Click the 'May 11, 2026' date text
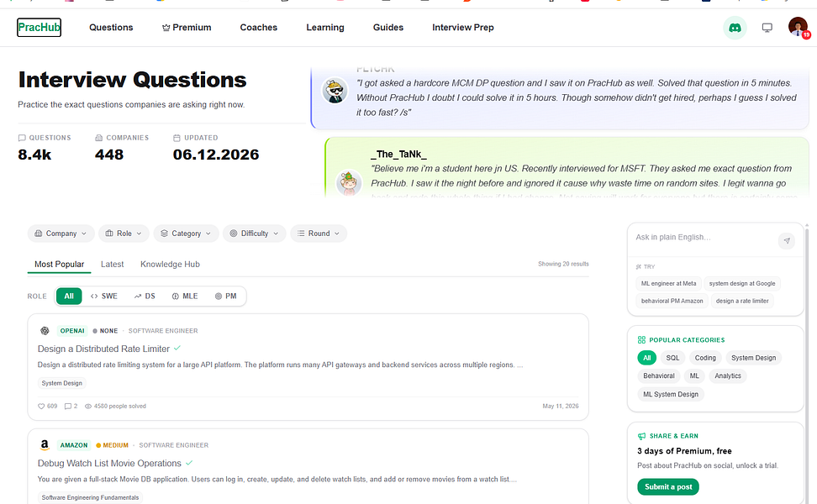This screenshot has width=817, height=504. (x=560, y=406)
